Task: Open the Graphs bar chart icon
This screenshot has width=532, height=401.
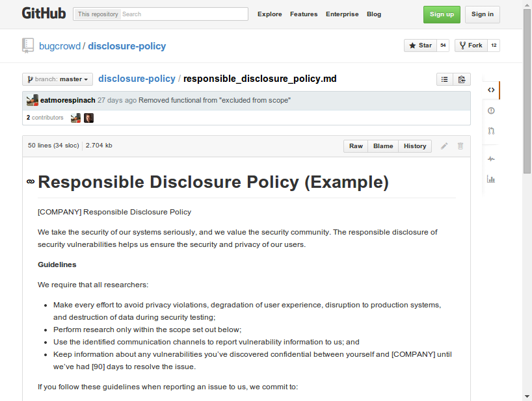Action: [491, 179]
